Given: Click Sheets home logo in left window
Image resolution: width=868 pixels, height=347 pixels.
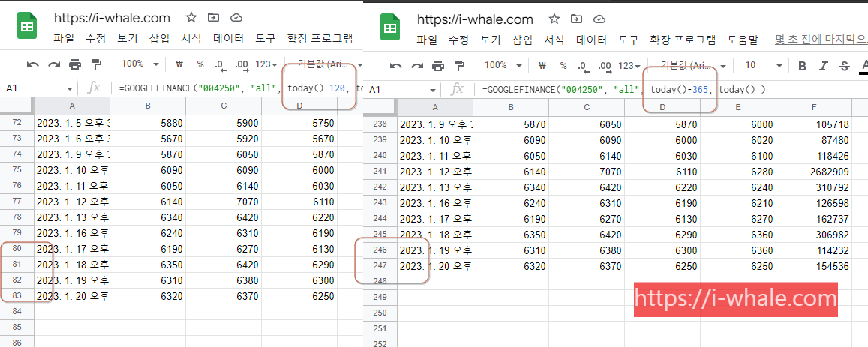Looking at the screenshot, I should click(26, 27).
